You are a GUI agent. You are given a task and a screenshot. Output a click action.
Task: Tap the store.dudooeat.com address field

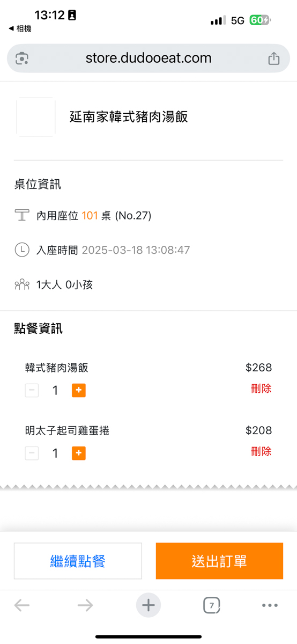click(x=148, y=58)
